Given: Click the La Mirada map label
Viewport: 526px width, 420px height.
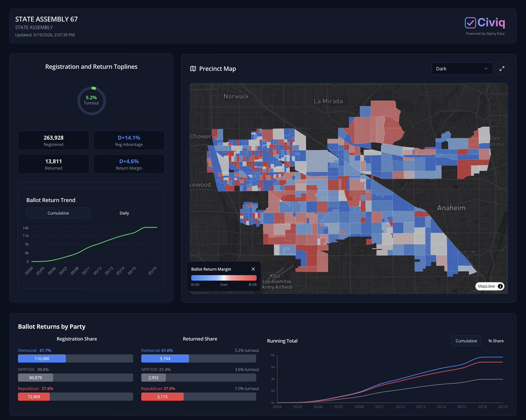Looking at the screenshot, I should 328,101.
